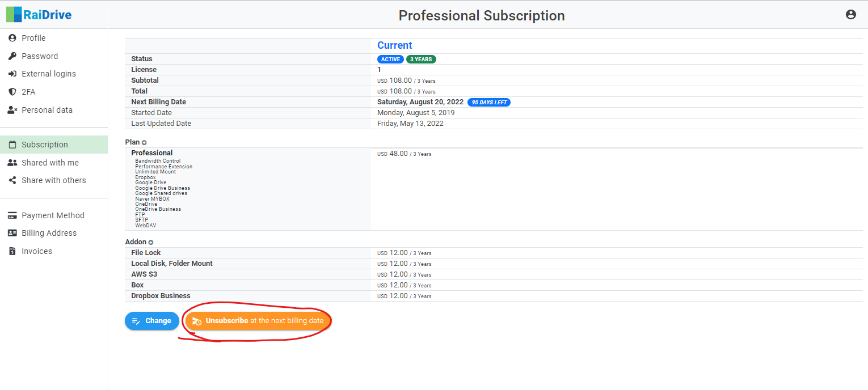This screenshot has width=868, height=390.
Task: Click the AWS S3 addon label
Action: click(144, 274)
